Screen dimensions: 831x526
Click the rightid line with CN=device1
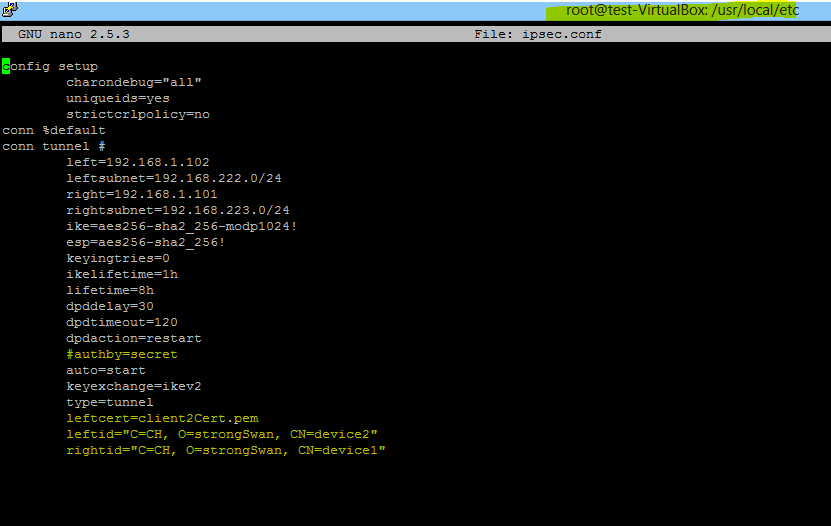(226, 450)
